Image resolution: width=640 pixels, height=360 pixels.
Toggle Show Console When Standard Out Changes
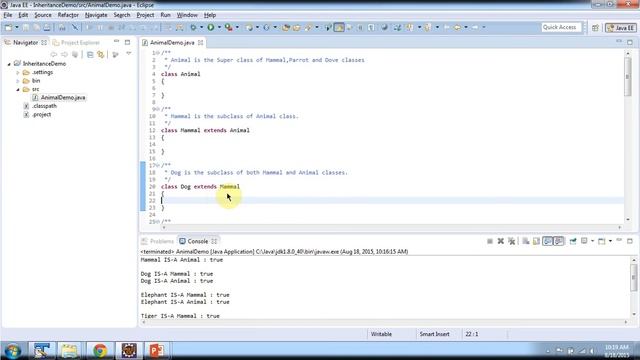(x=547, y=241)
